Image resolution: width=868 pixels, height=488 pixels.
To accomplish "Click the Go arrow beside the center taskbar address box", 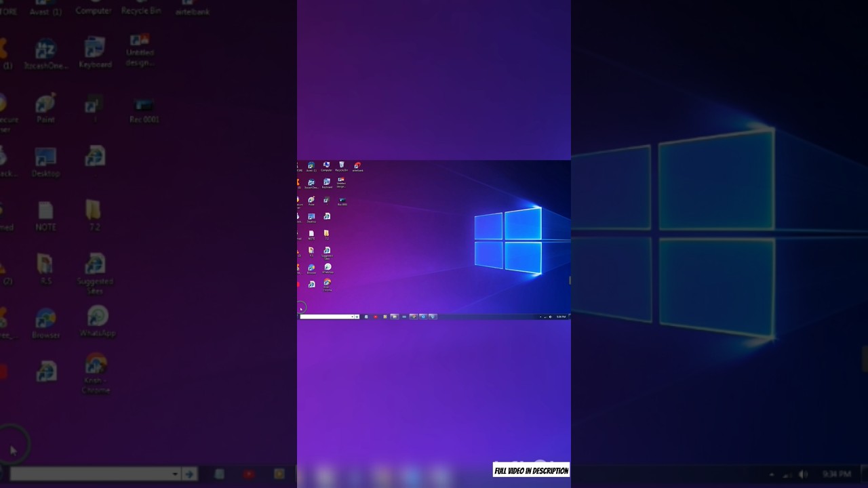I will 357,317.
